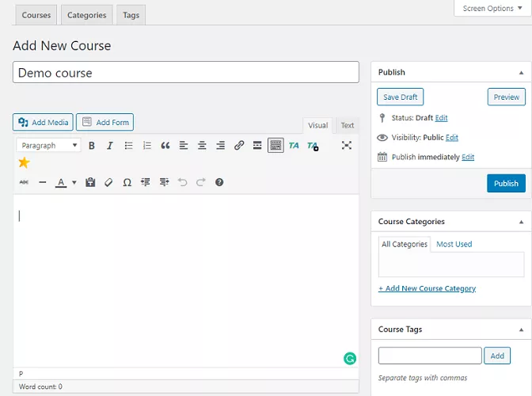Toggle the toolbar toggle (kitchen sink) button
This screenshot has height=396, width=532.
pyautogui.click(x=275, y=146)
